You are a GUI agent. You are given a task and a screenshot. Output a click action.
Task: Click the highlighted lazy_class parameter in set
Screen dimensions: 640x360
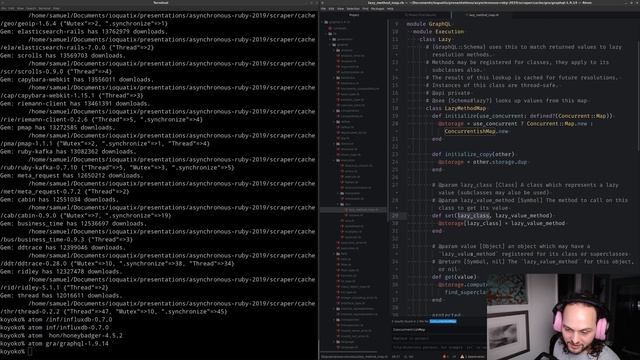click(473, 216)
